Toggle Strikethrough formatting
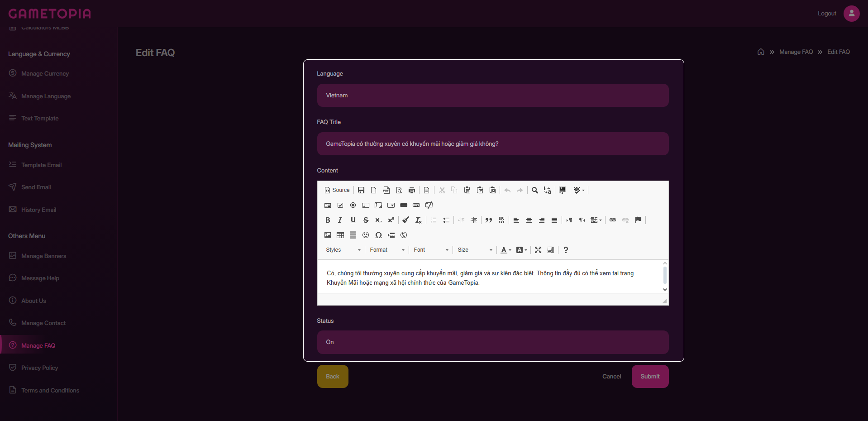Viewport: 868px width, 421px height. (x=366, y=220)
